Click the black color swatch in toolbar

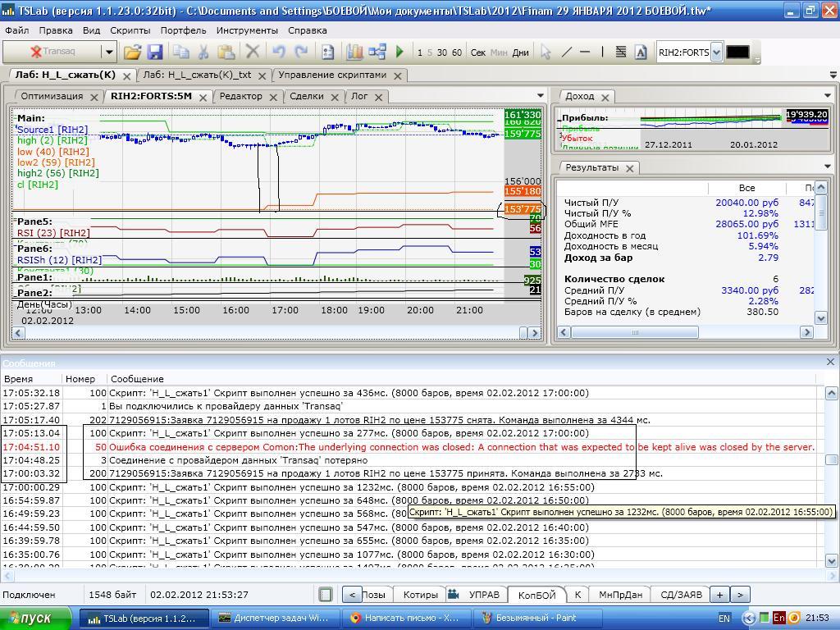(737, 52)
